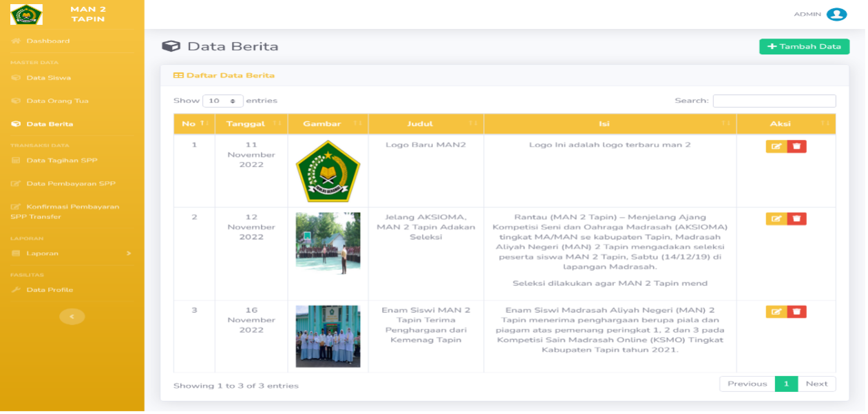The width and height of the screenshot is (868, 414).
Task: Edit the Enam Siswi MAN 2 entry
Action: (776, 312)
